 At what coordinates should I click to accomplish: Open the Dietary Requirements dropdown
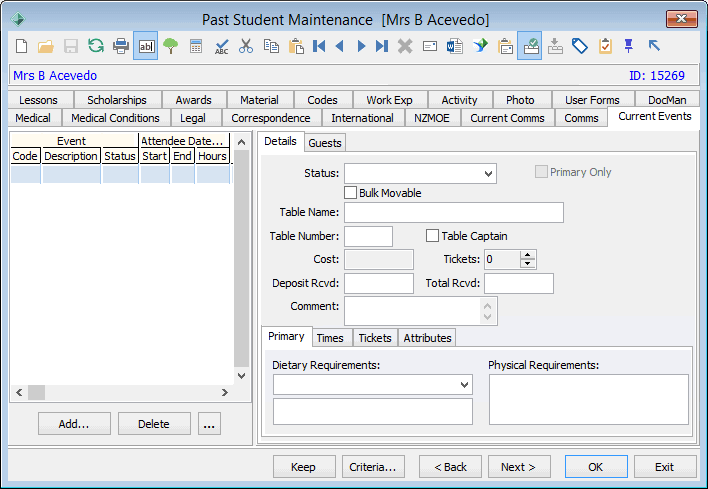[464, 385]
